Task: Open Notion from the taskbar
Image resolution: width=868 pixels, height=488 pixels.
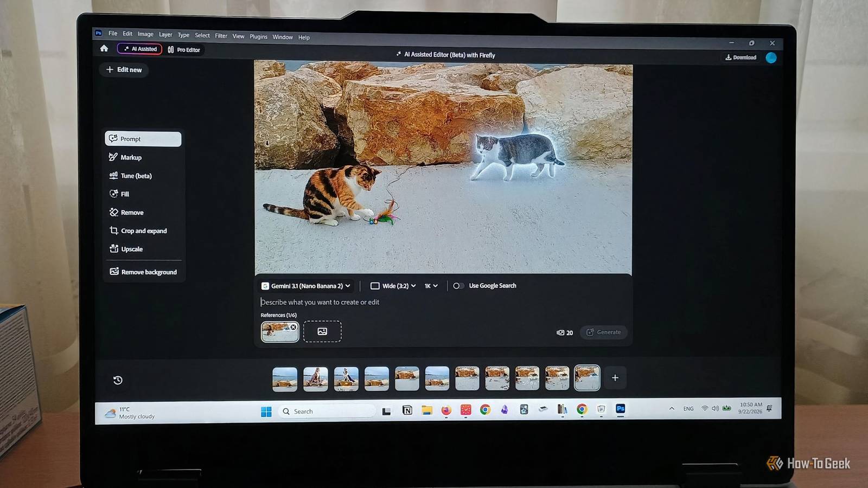Action: (407, 410)
